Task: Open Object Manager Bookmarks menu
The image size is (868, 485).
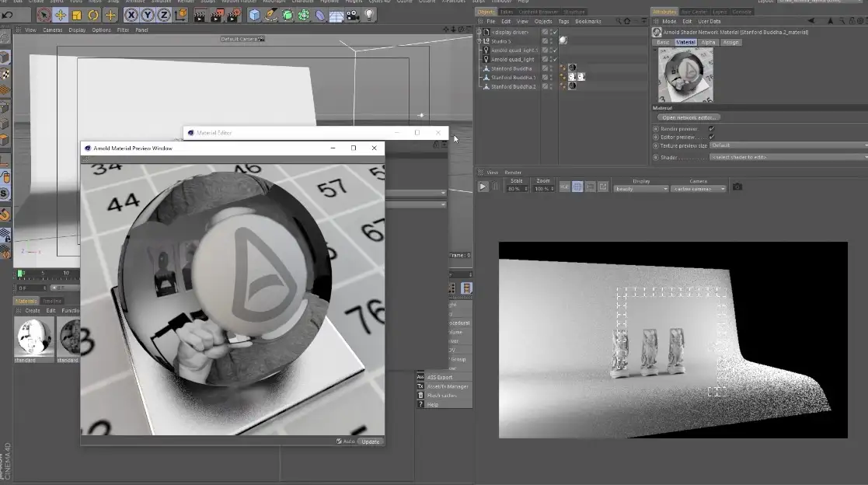Action: click(588, 21)
